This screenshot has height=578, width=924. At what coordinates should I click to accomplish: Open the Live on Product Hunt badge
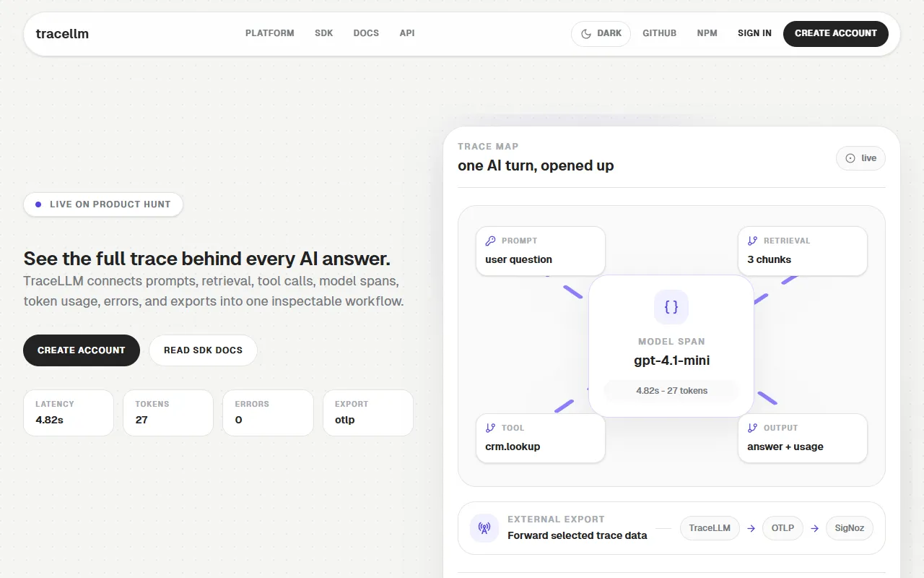[x=103, y=204]
